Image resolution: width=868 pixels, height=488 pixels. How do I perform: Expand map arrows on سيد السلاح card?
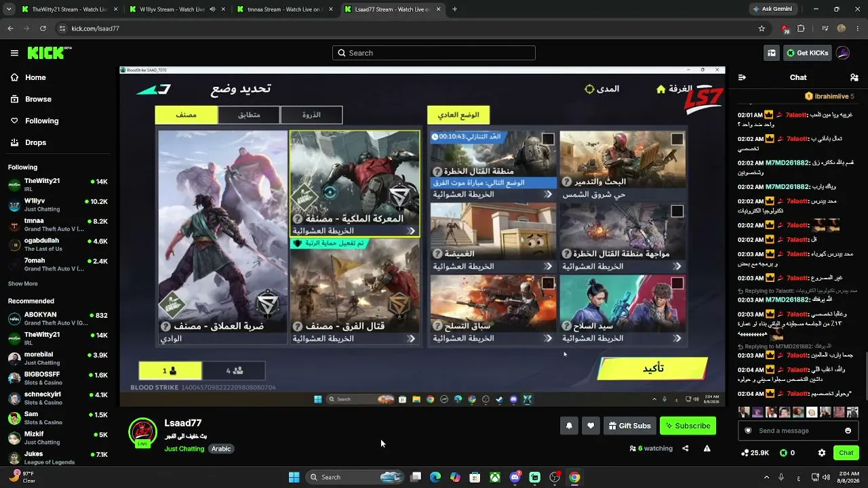pos(677,338)
